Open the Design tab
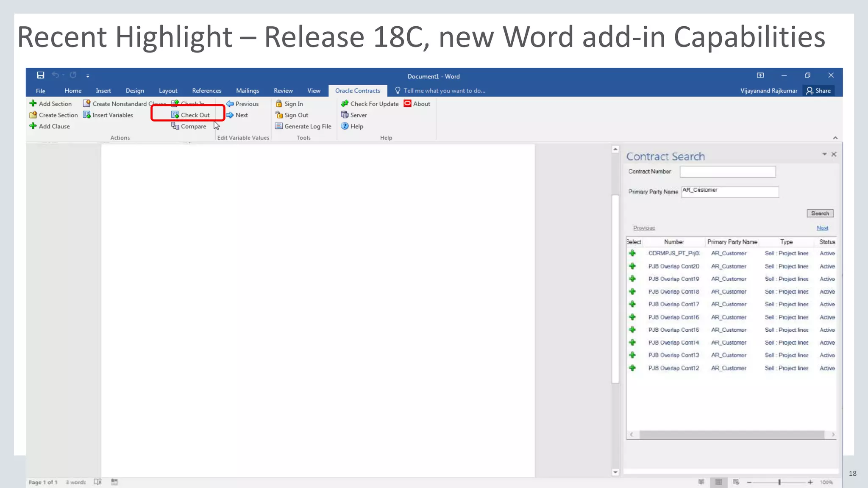The height and width of the screenshot is (488, 868). (x=135, y=91)
